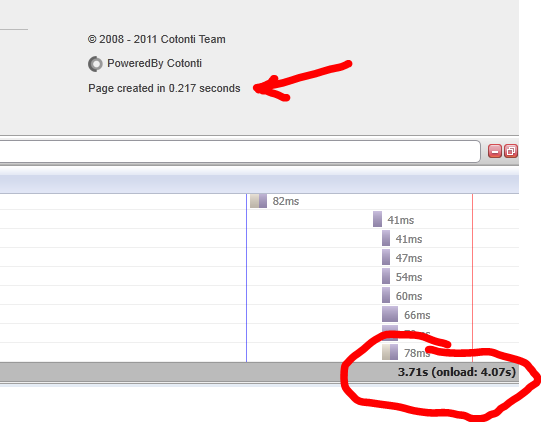Click the second 41ms request timeline bar
The width and height of the screenshot is (541, 422).
click(x=386, y=238)
